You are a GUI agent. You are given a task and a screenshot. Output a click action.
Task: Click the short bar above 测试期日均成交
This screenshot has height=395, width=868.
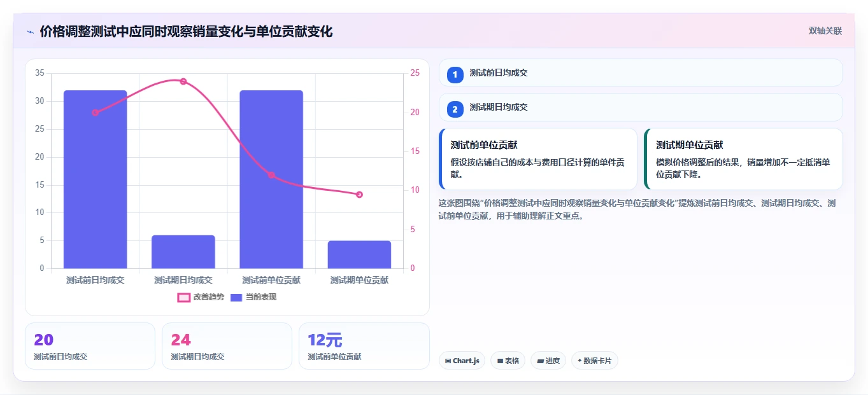pos(183,252)
